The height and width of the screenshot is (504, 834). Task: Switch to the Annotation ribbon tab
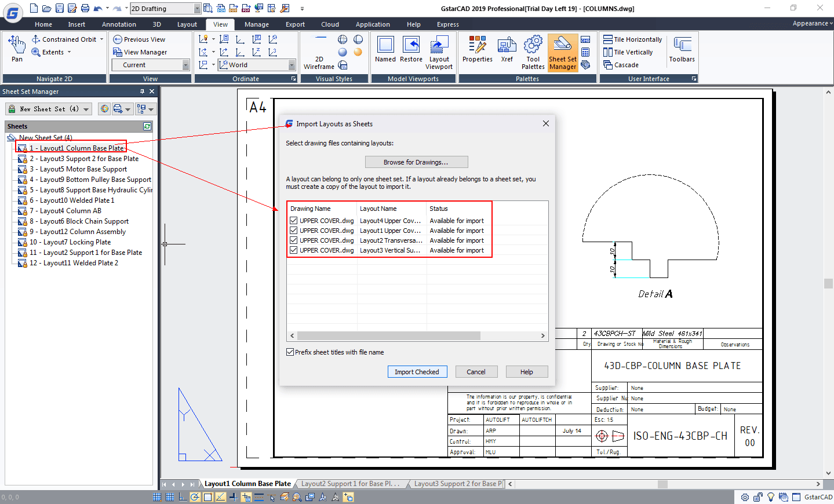(x=119, y=24)
